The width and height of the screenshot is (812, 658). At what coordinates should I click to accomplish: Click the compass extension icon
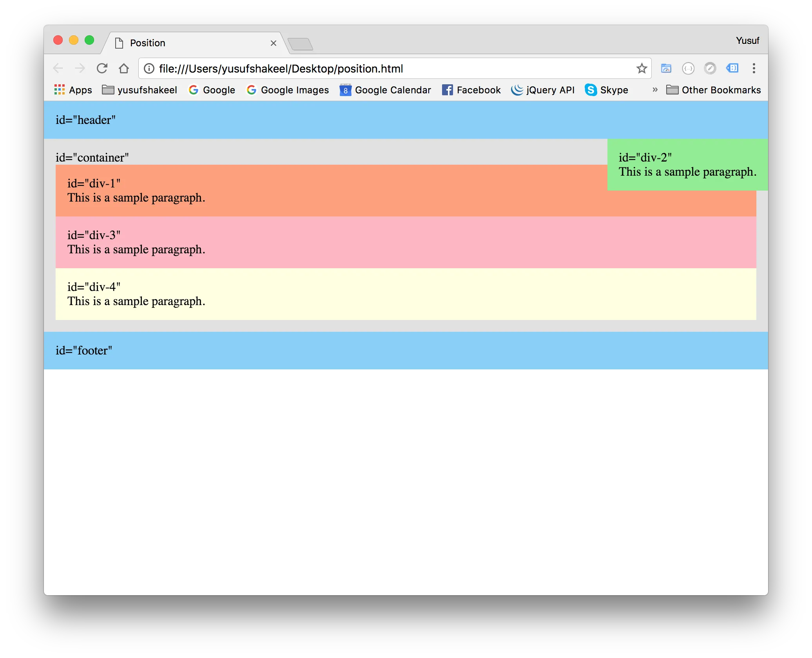tap(710, 69)
